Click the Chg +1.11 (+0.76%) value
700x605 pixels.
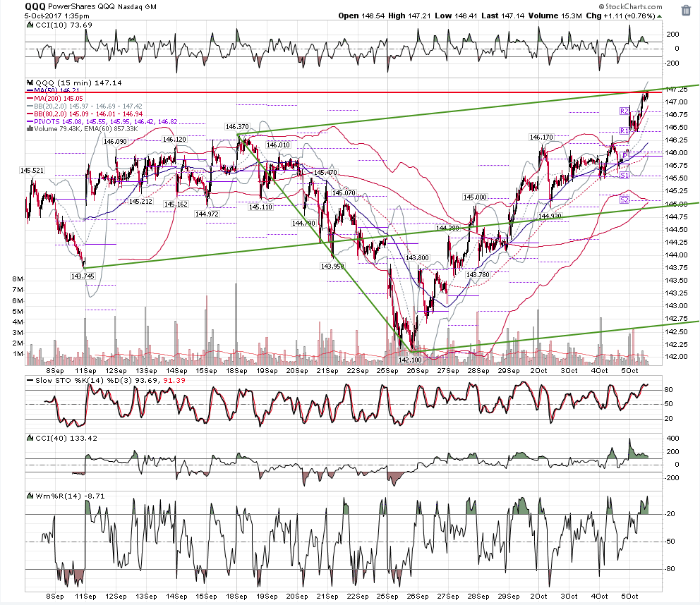click(x=620, y=16)
